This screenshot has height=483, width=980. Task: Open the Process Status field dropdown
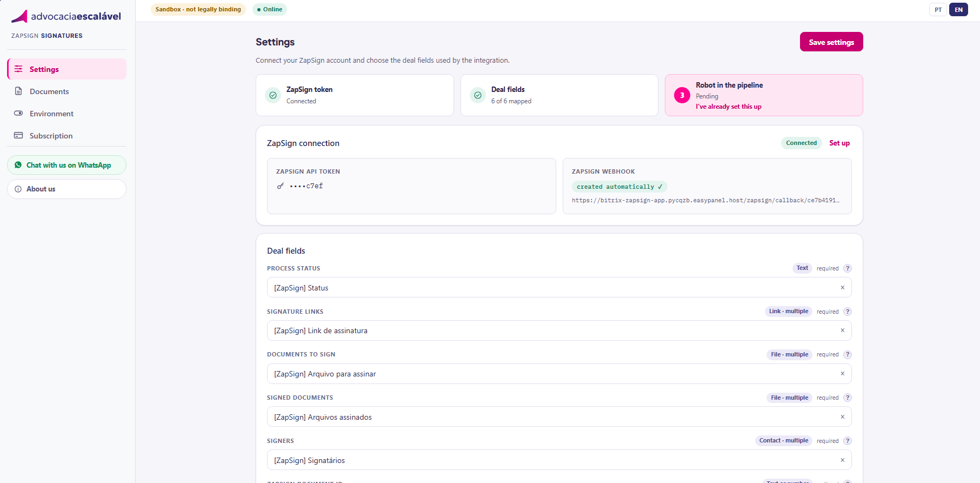pyautogui.click(x=559, y=288)
